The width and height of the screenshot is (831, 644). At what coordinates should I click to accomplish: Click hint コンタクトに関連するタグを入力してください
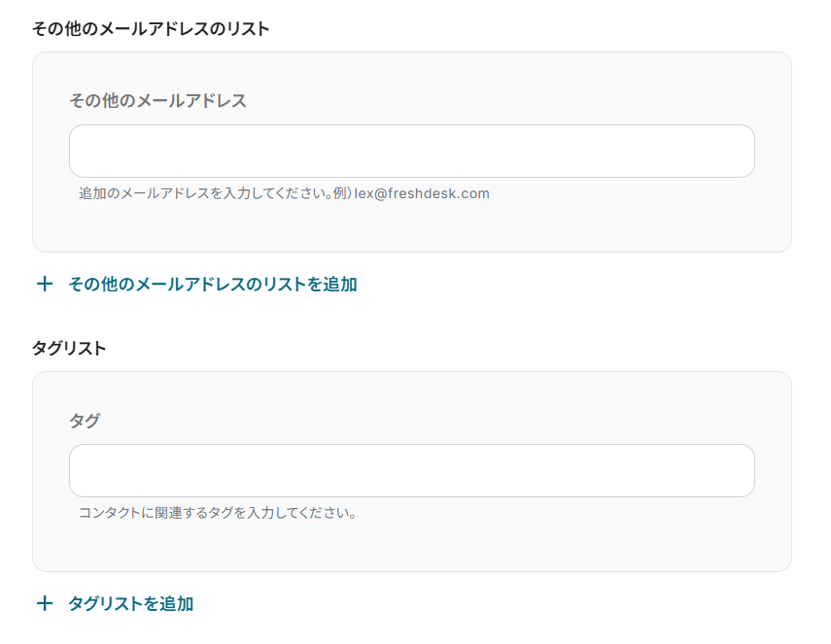pyautogui.click(x=218, y=513)
